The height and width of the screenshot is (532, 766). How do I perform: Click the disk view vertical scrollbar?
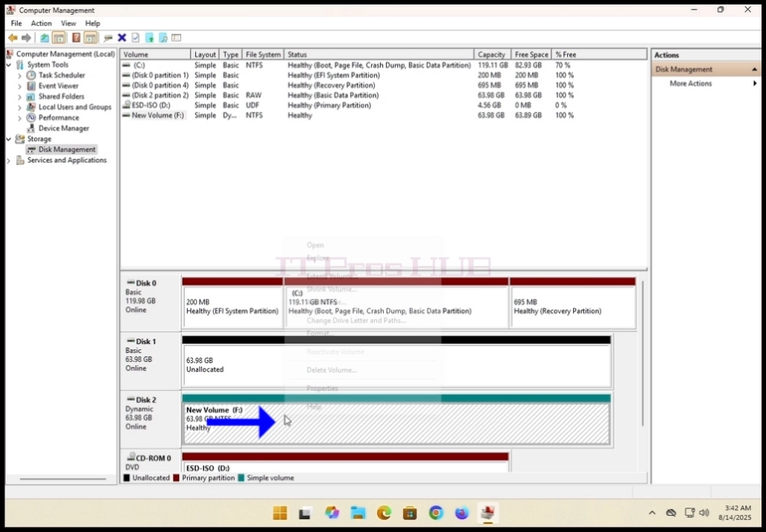click(642, 352)
